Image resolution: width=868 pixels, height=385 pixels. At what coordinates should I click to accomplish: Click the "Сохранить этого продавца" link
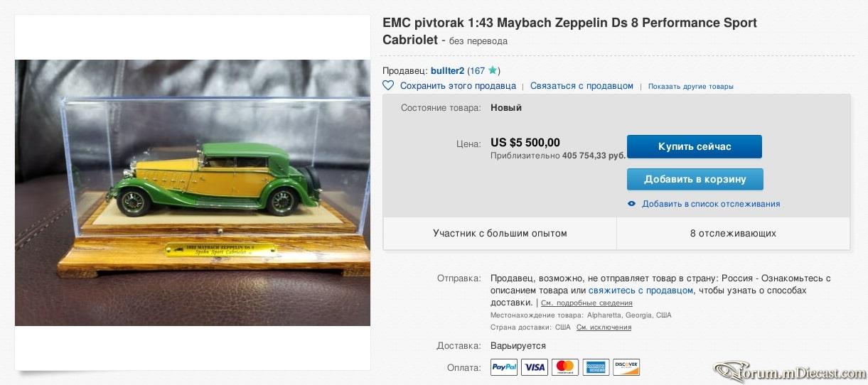point(458,85)
